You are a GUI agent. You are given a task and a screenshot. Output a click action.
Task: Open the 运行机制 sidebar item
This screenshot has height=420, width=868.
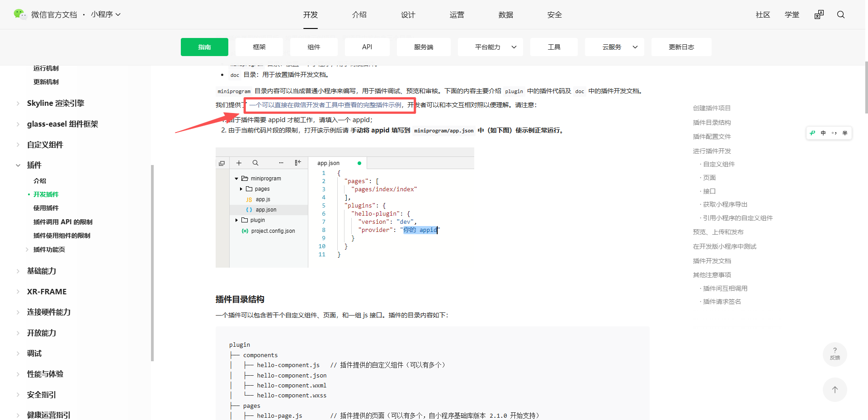pyautogui.click(x=46, y=68)
